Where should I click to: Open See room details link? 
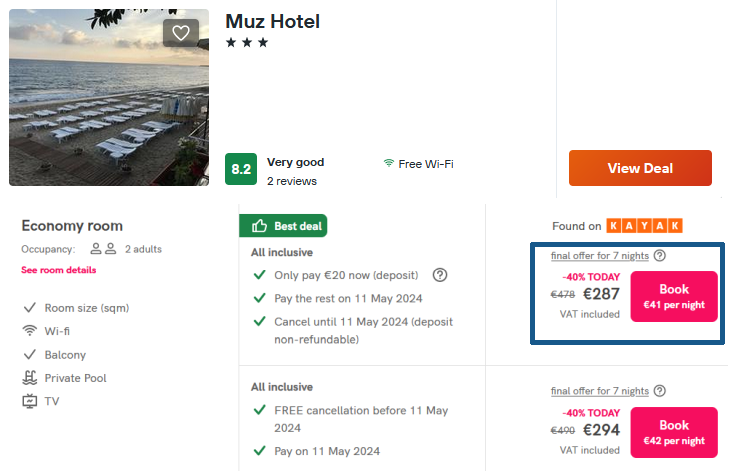(x=59, y=270)
